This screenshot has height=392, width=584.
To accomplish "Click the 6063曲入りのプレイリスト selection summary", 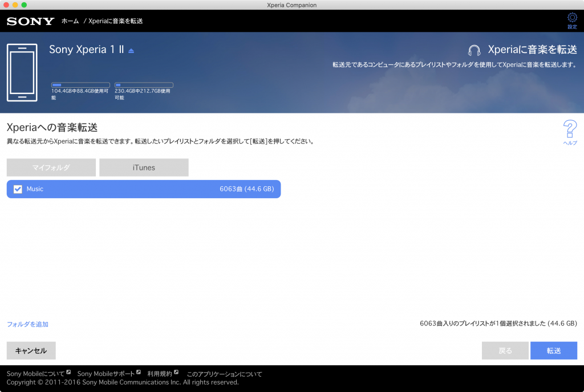I will (498, 324).
